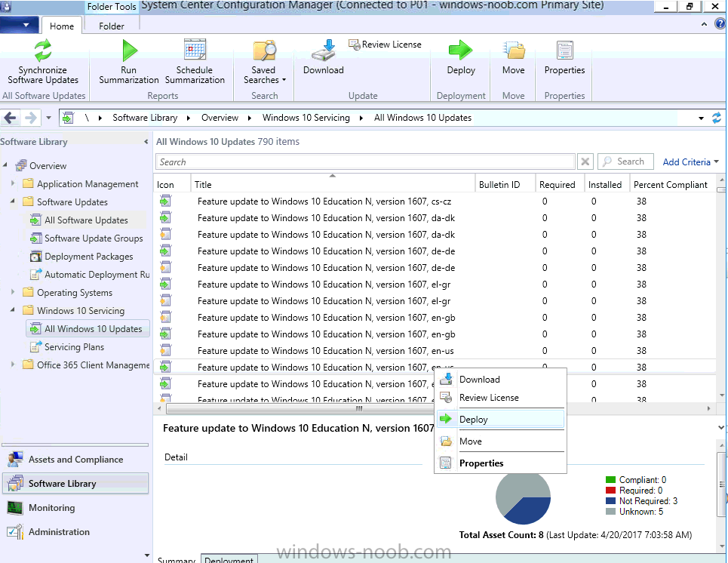Image resolution: width=728 pixels, height=563 pixels.
Task: Choose Properties in the context menu
Action: 500,463
